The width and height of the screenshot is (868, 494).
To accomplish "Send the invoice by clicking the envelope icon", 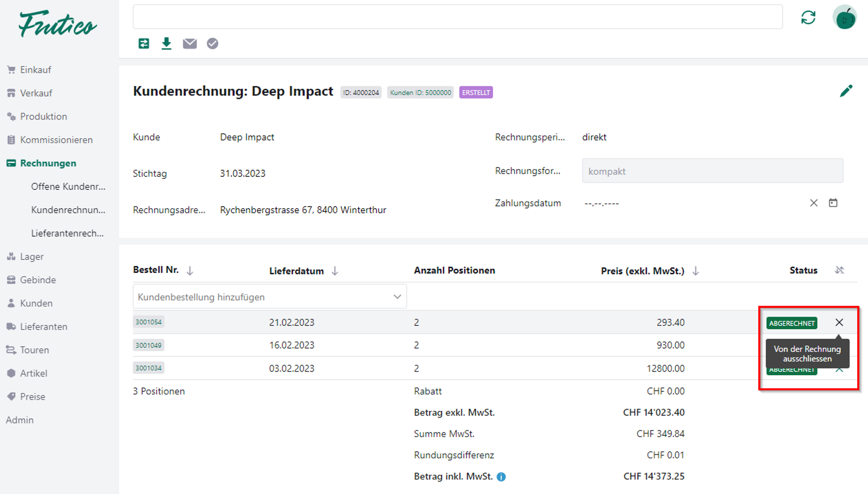I will coord(190,43).
